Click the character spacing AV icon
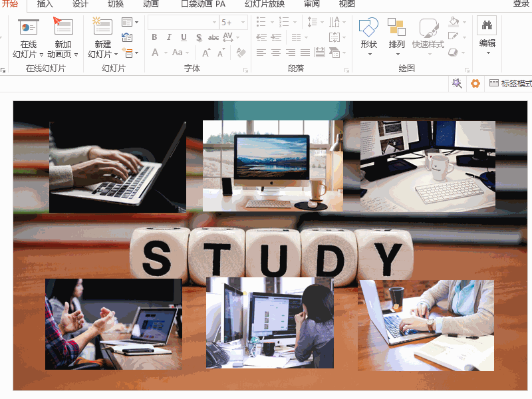 coord(228,37)
